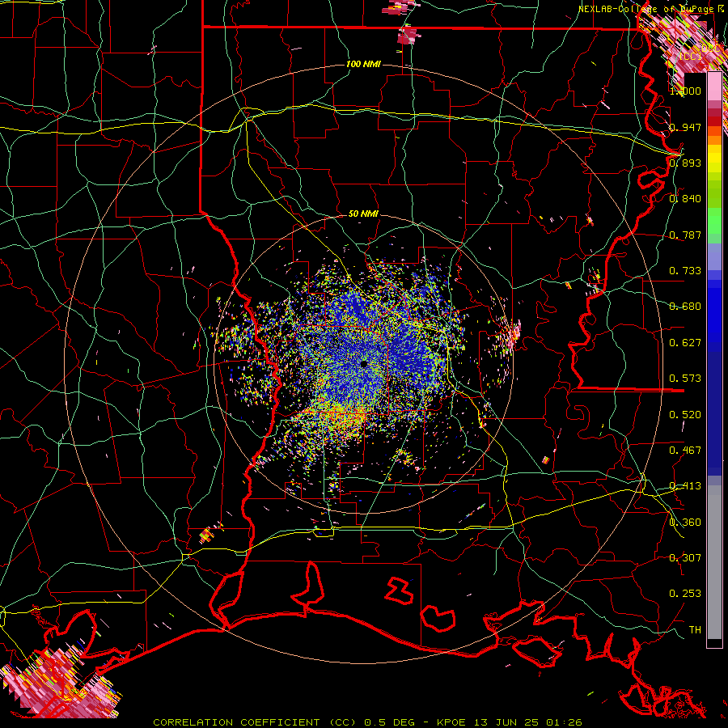The width and height of the screenshot is (728, 728).
Task: Click the Correlation Coefficient KPOE caption text
Action: (x=368, y=722)
